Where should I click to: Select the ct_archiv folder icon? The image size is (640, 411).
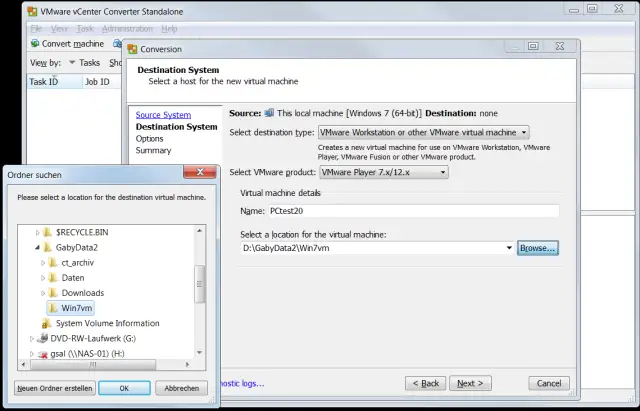[53, 262]
